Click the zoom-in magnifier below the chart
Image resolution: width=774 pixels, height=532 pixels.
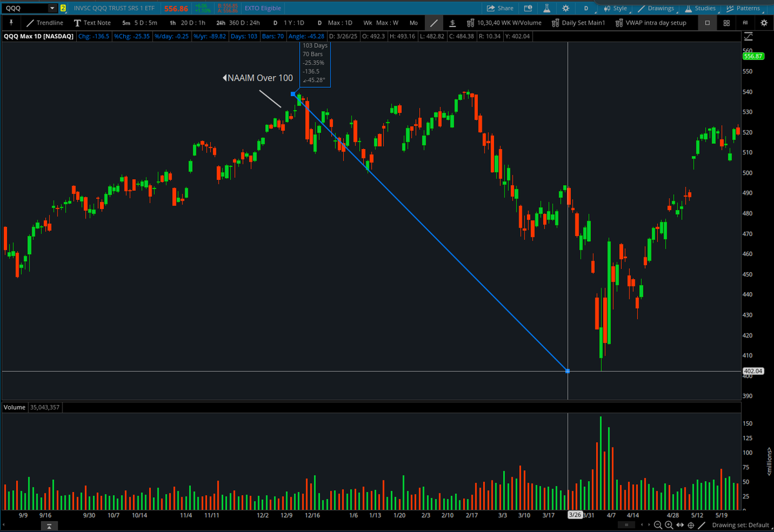[x=670, y=524]
